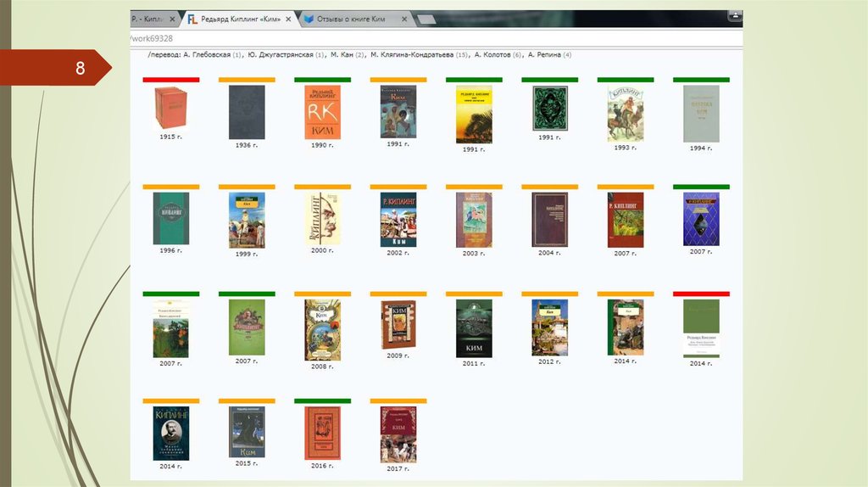This screenshot has width=868, height=487.
Task: Click the '2011 г.' year label
Action: click(x=474, y=363)
